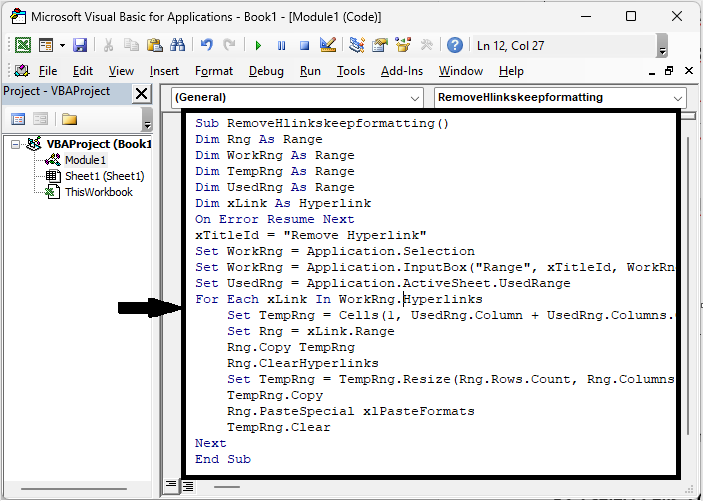The image size is (703, 501).
Task: Click the View Microsoft Excel icon
Action: click(x=22, y=45)
